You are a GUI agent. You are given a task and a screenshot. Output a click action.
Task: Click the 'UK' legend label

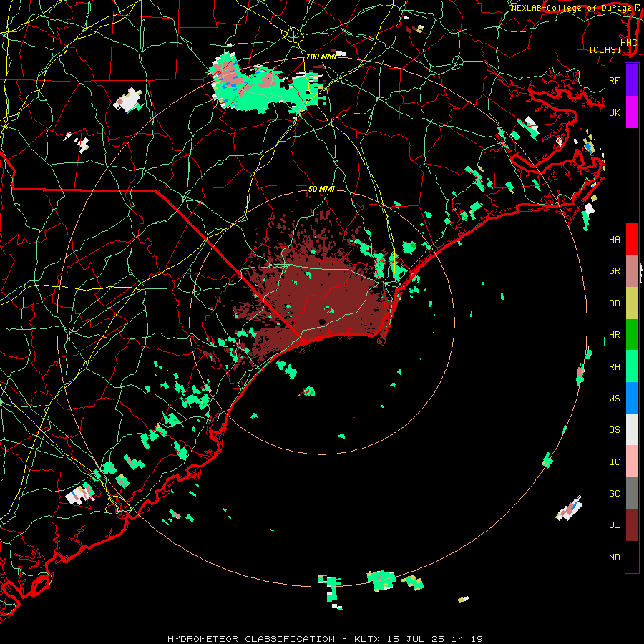point(614,112)
